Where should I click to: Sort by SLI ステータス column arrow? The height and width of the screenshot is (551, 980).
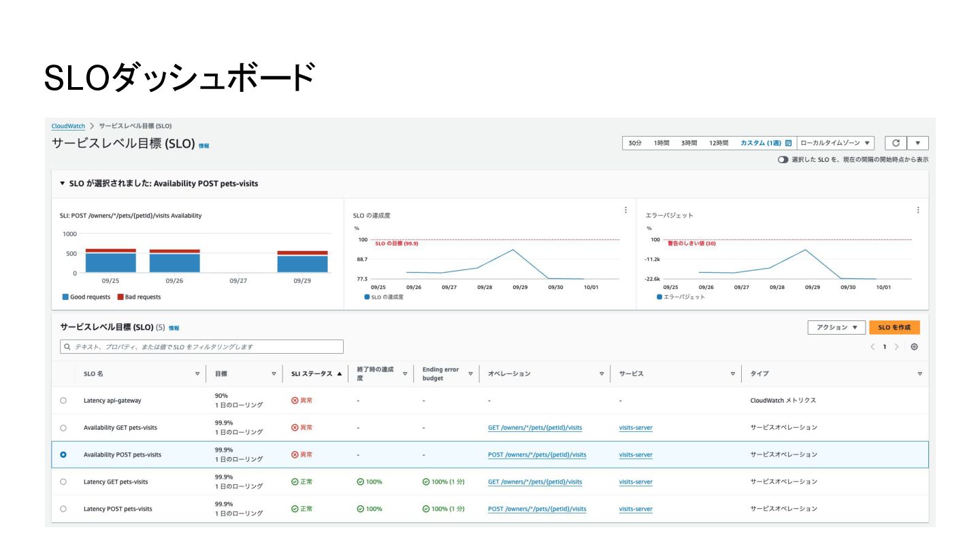(x=340, y=373)
